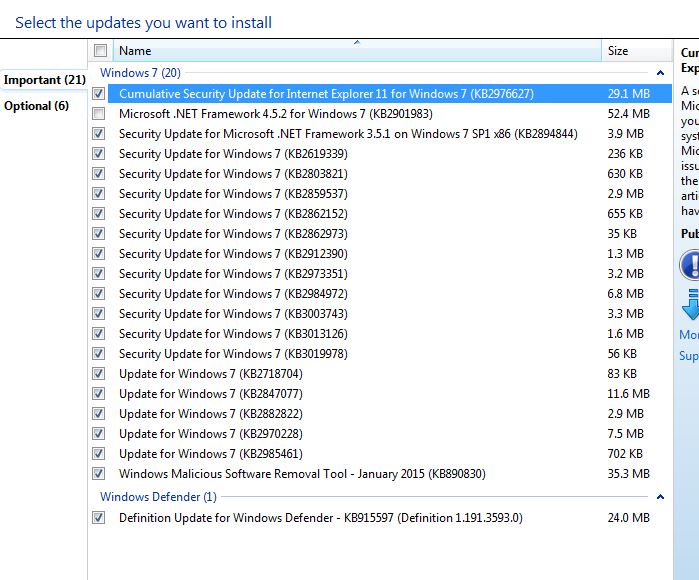Viewport: 699px width, 580px height.
Task: Switch to Optional (6) updates tab
Action: [37, 106]
